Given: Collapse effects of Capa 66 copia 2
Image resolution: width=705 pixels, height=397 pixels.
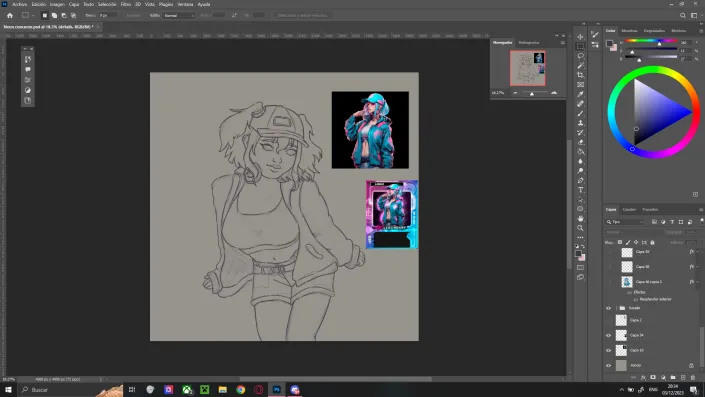Looking at the screenshot, I should [697, 282].
